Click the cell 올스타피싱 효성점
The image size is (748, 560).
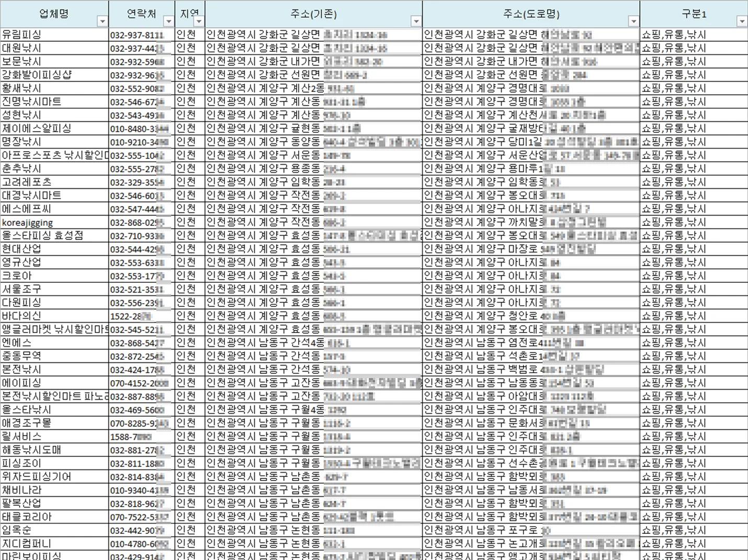point(54,235)
